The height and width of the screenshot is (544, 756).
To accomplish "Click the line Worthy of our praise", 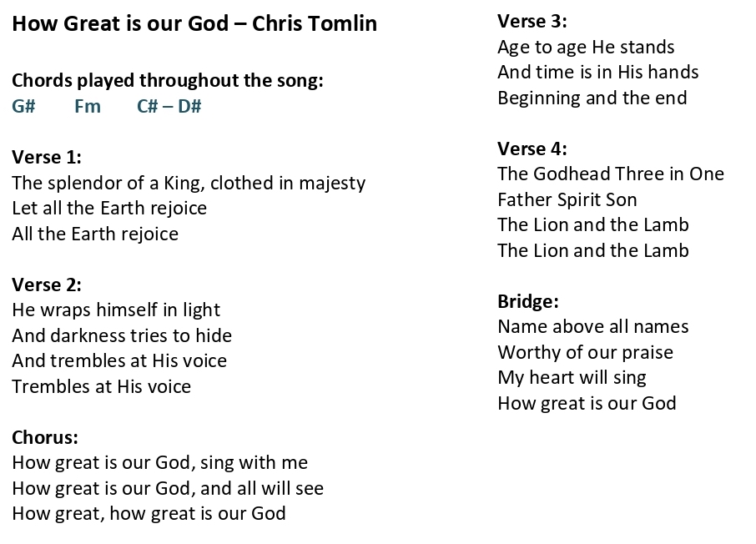I will (585, 353).
